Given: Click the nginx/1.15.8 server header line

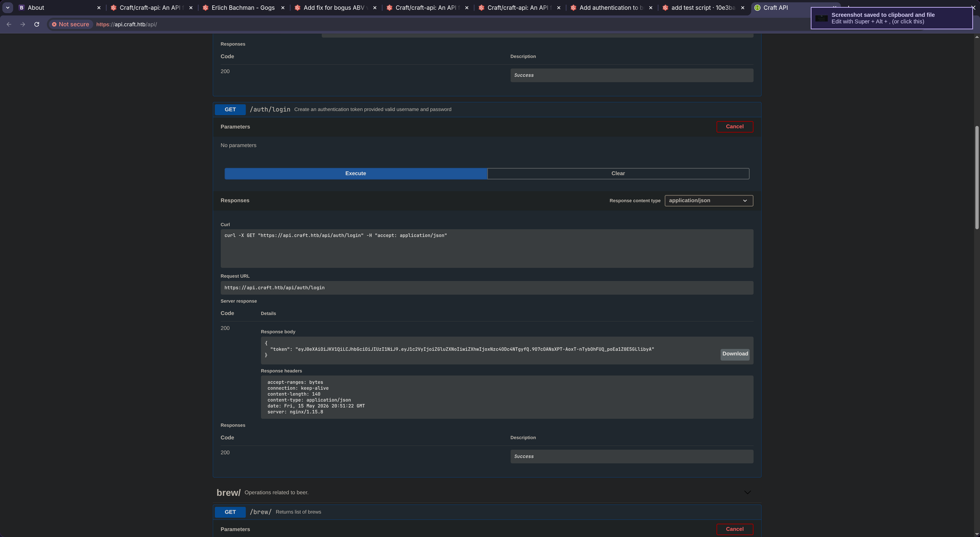Looking at the screenshot, I should 295,412.
